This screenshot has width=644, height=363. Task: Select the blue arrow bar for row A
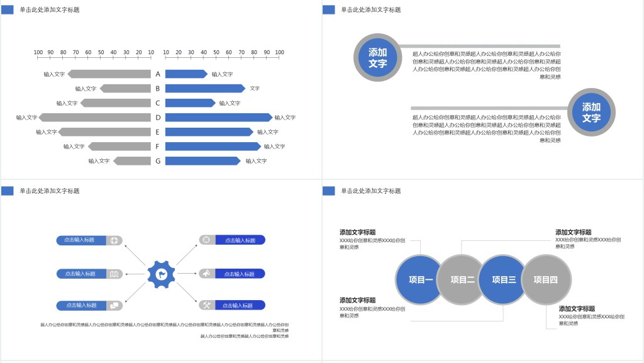pyautogui.click(x=186, y=74)
